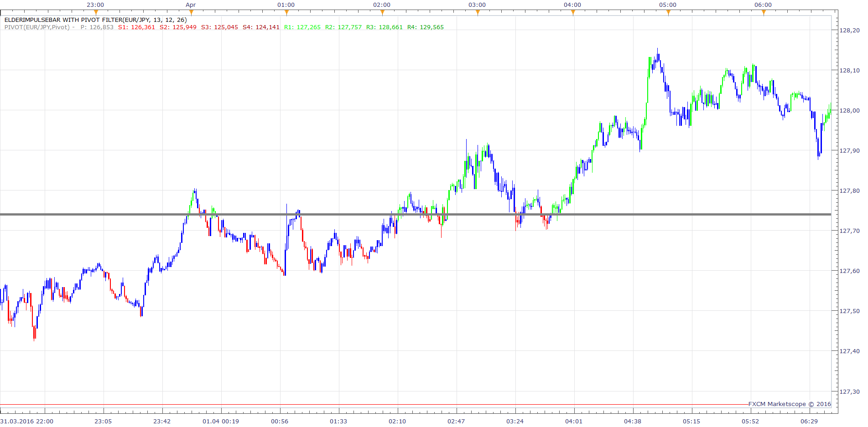Select the 01:00 orange time marker
868x427 pixels.
pyautogui.click(x=286, y=12)
